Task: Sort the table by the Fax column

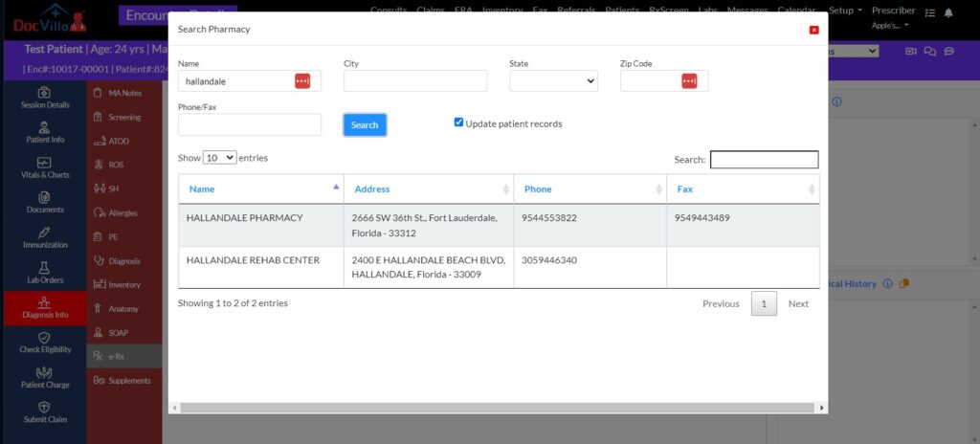Action: point(743,189)
